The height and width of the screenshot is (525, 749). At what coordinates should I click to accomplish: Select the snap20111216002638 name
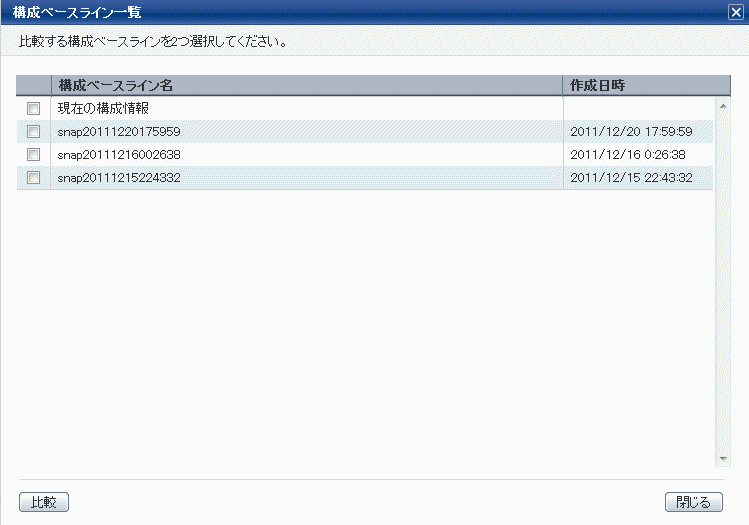[119, 155]
